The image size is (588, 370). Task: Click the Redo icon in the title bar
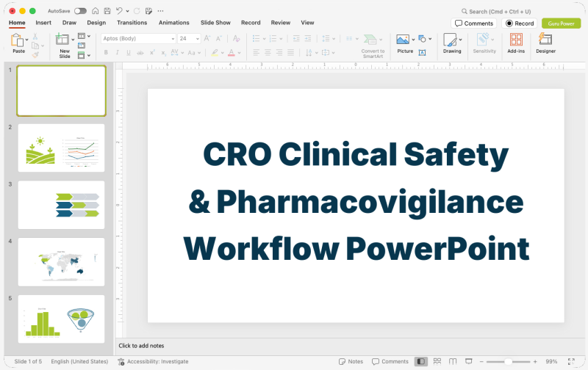137,11
